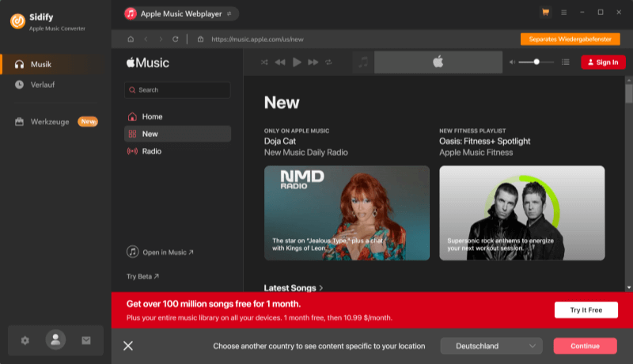Click the Try Beta link

142,276
